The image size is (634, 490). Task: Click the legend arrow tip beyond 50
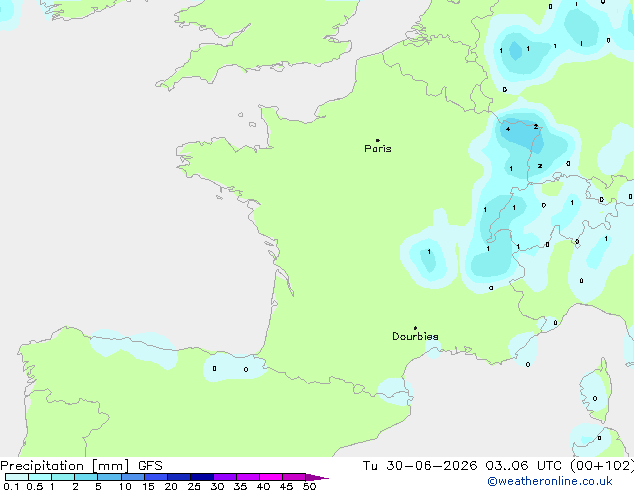317,477
